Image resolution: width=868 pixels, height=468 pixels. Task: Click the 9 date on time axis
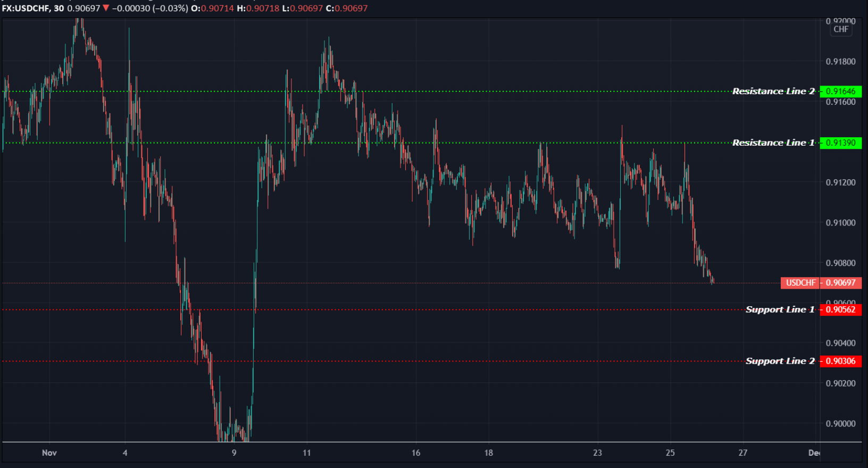(x=234, y=453)
